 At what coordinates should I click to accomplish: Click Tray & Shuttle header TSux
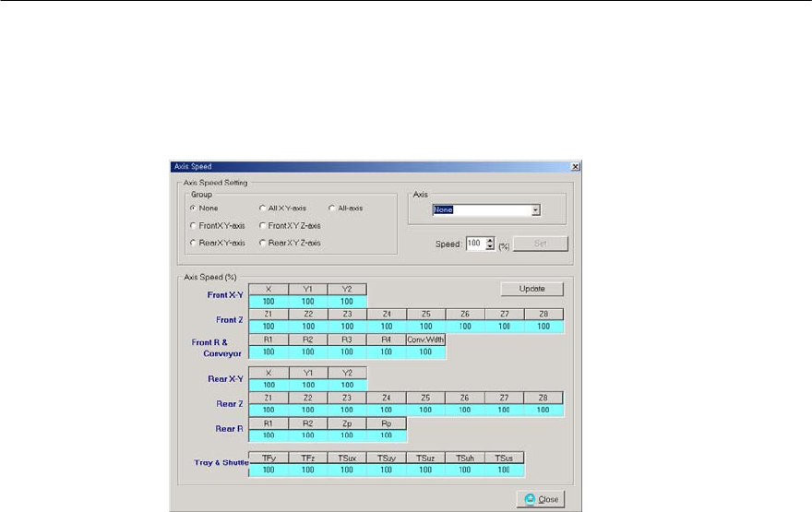click(x=347, y=458)
